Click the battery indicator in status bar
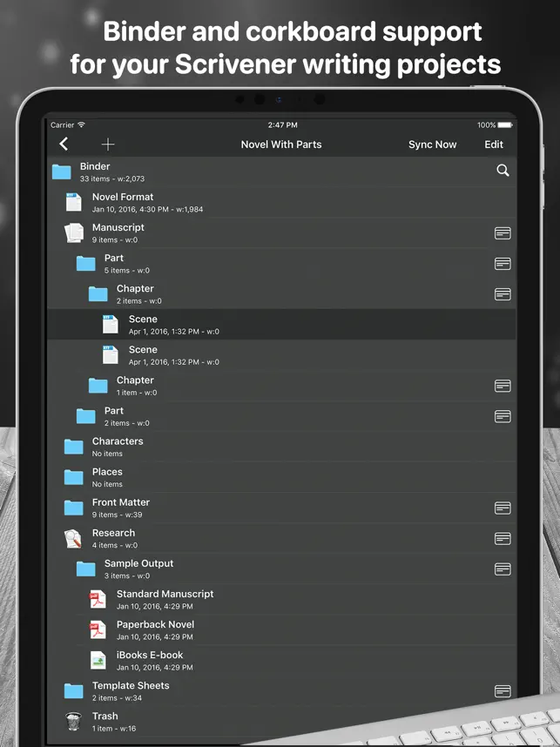The image size is (560, 747). pos(505,124)
